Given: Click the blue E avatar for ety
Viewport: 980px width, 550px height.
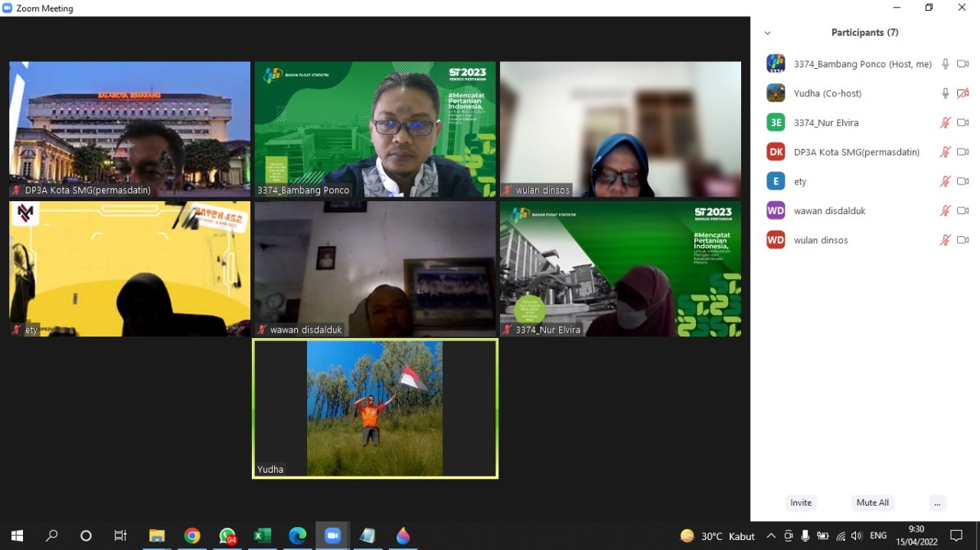Looking at the screenshot, I should [776, 181].
